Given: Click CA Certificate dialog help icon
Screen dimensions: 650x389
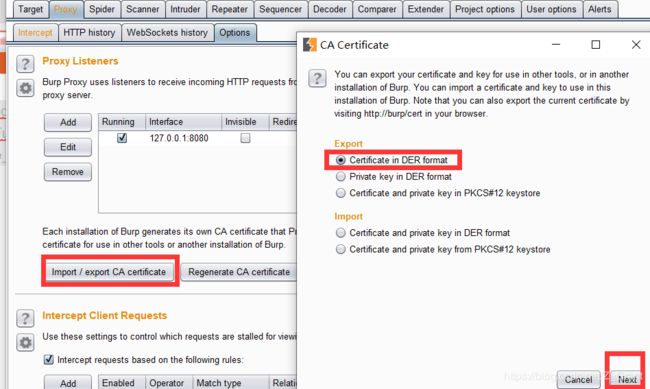Looking at the screenshot, I should point(317,78).
